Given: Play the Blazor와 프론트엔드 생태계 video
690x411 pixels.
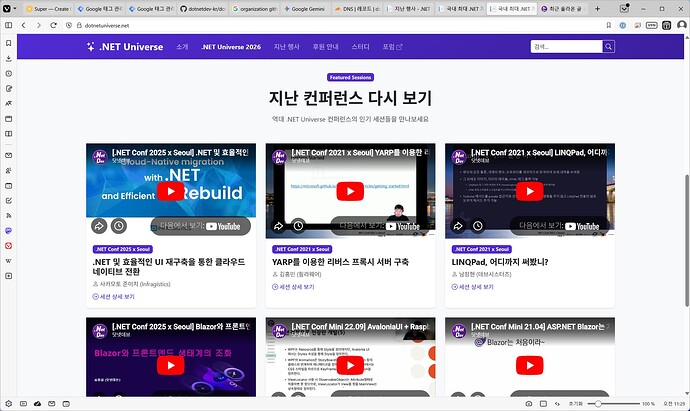Looking at the screenshot, I should pos(171,365).
